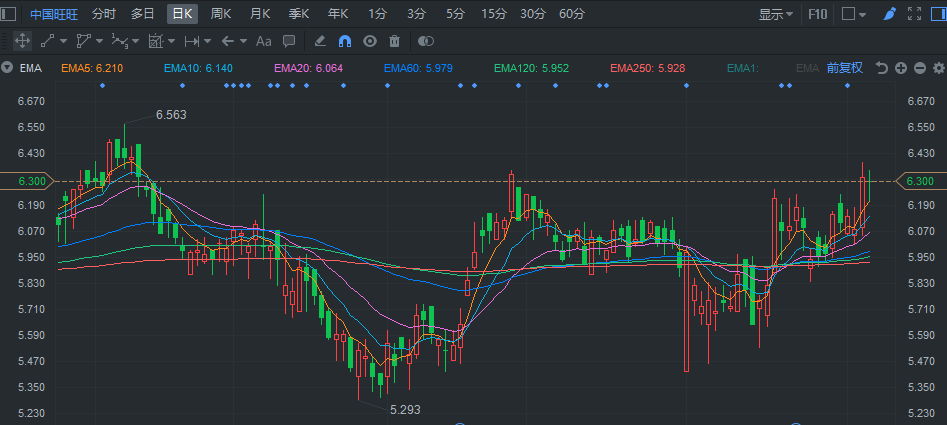This screenshot has width=947, height=425.
Task: Toggle the right sidebar panel icon
Action: (939, 13)
